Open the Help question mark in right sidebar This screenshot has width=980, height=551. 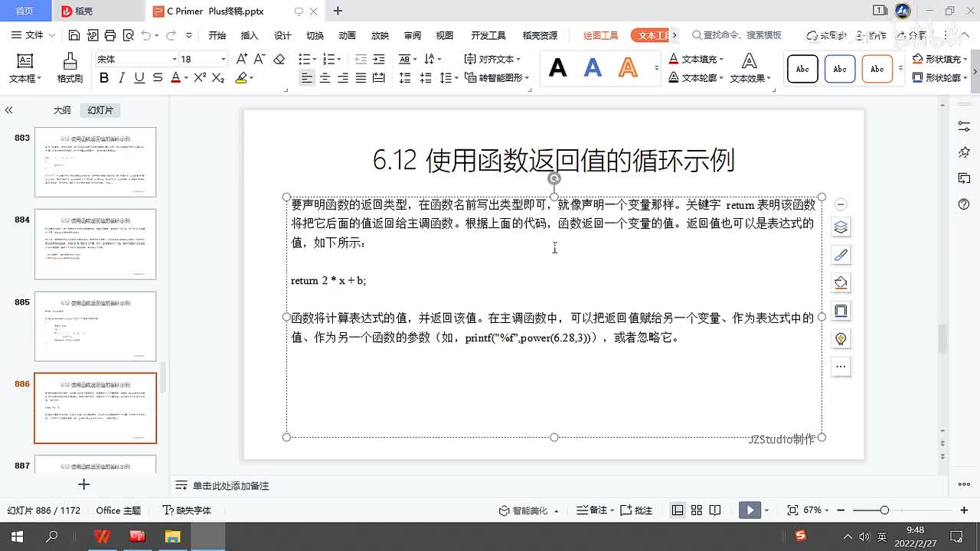coord(964,204)
